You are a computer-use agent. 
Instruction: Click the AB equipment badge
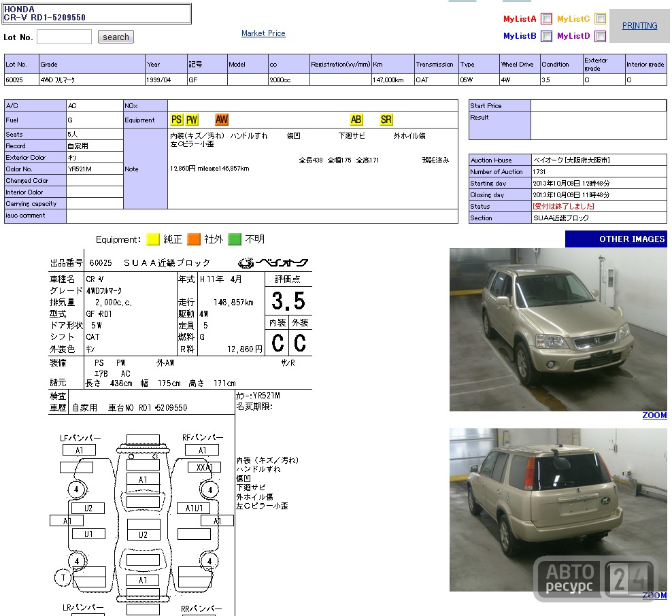(x=356, y=120)
